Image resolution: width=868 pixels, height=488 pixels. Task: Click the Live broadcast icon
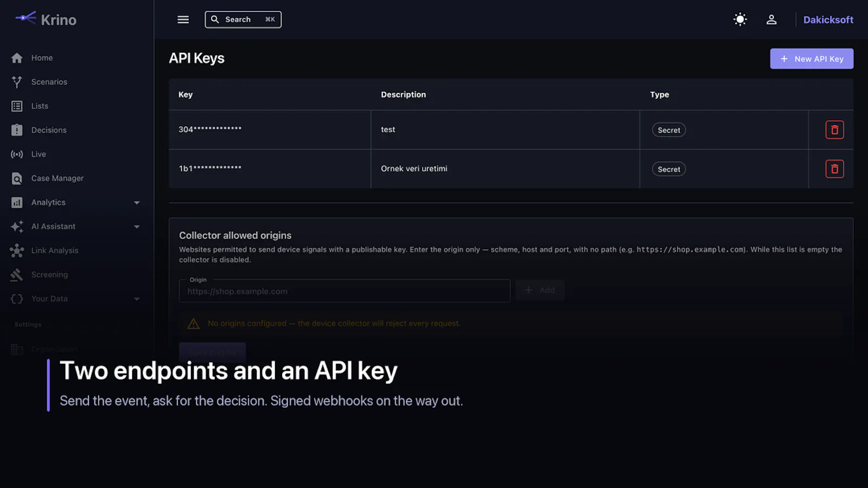[17, 155]
